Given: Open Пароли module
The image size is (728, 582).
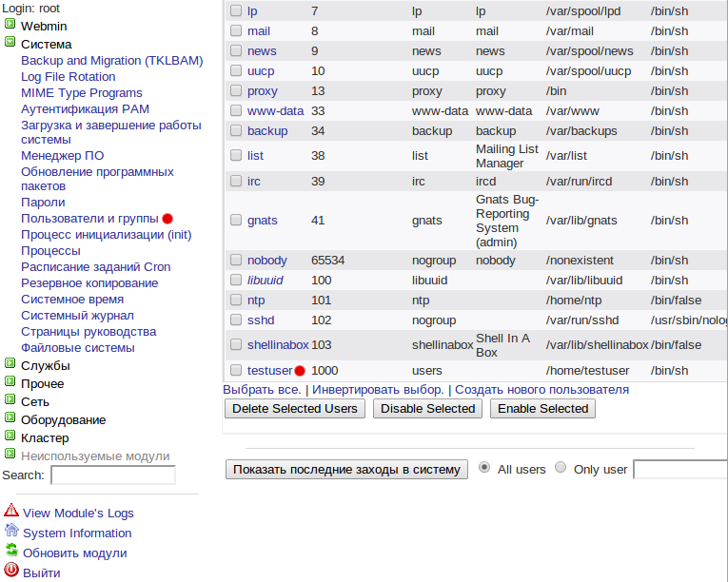Looking at the screenshot, I should (x=43, y=203).
